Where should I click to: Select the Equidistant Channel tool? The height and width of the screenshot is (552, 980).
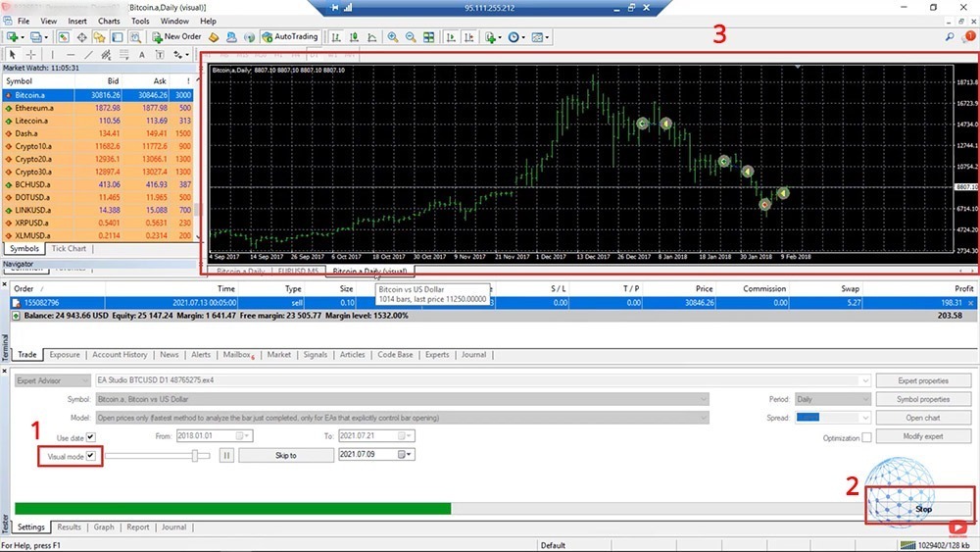[x=106, y=55]
